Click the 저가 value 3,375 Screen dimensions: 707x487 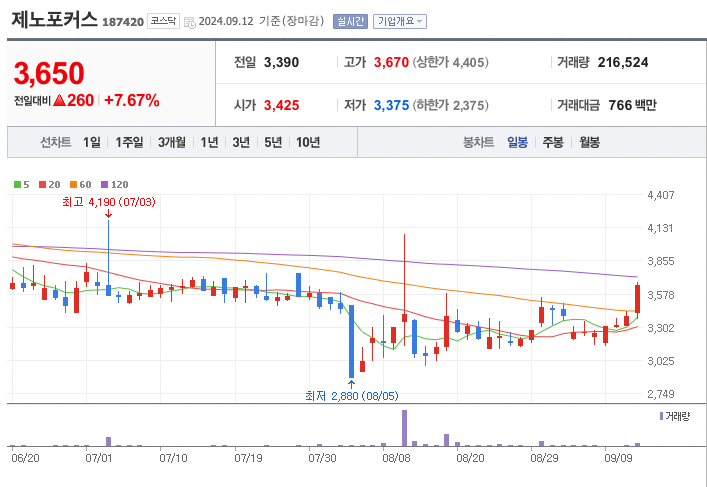tap(391, 106)
